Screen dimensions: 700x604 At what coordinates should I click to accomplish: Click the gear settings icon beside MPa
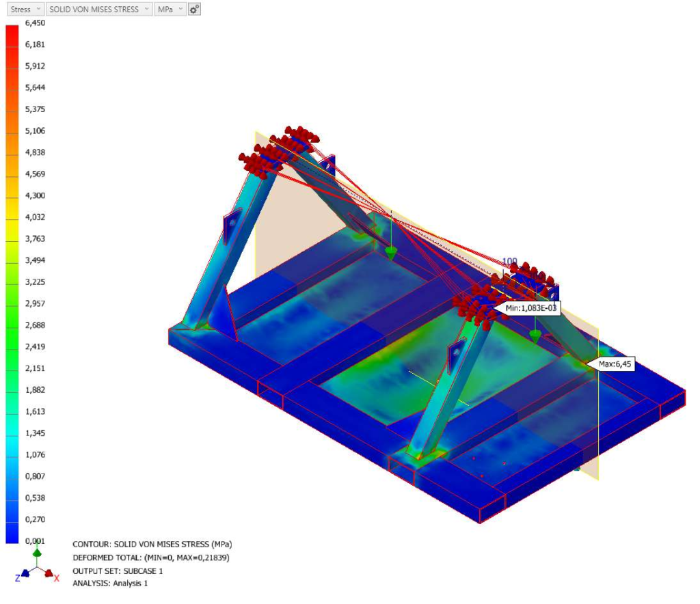(x=194, y=10)
